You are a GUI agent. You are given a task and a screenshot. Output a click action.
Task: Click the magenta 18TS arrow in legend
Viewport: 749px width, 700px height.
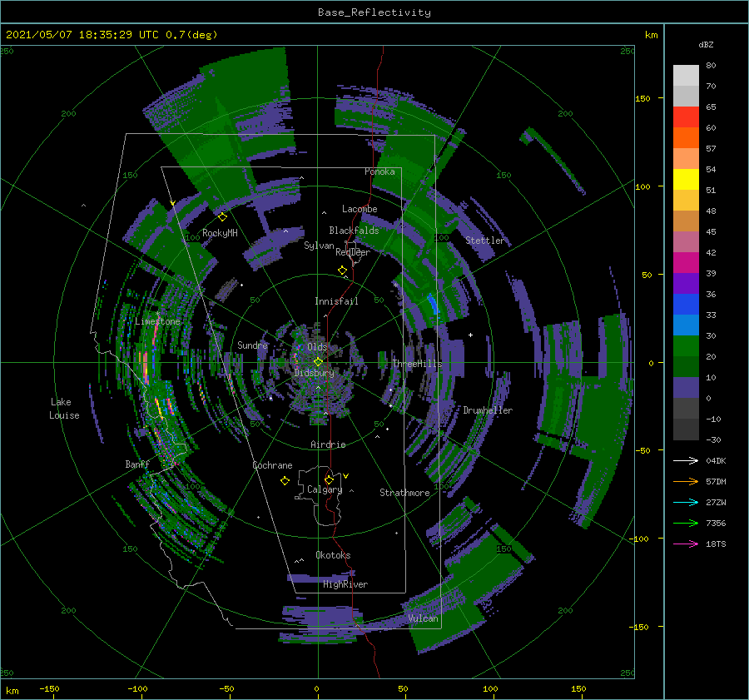coord(686,544)
